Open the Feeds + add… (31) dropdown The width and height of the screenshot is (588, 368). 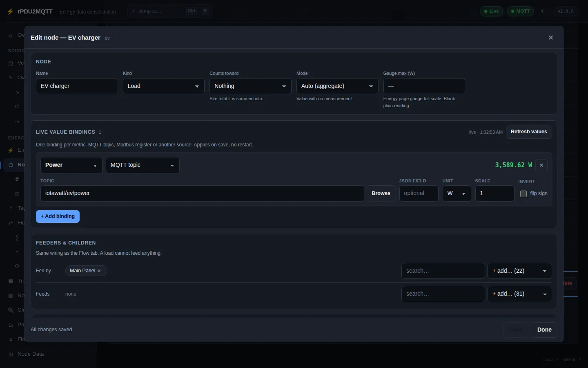[x=520, y=294]
